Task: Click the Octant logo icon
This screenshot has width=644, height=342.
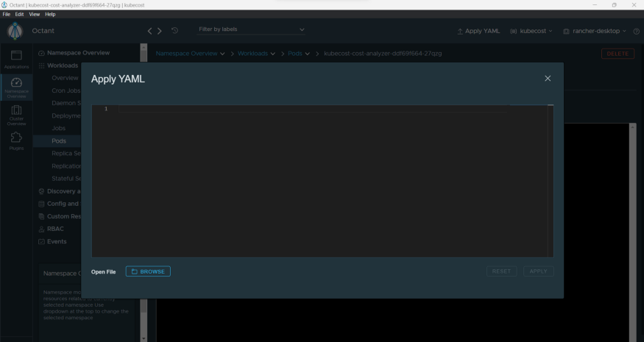Action: [15, 29]
